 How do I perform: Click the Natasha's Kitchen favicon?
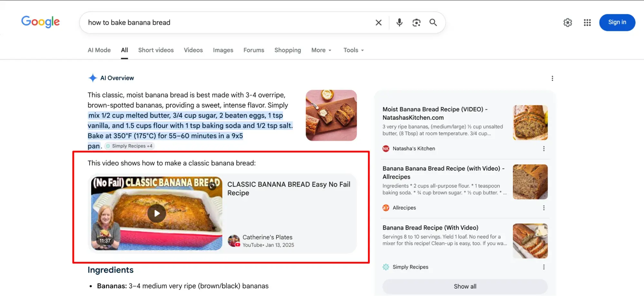pos(386,148)
